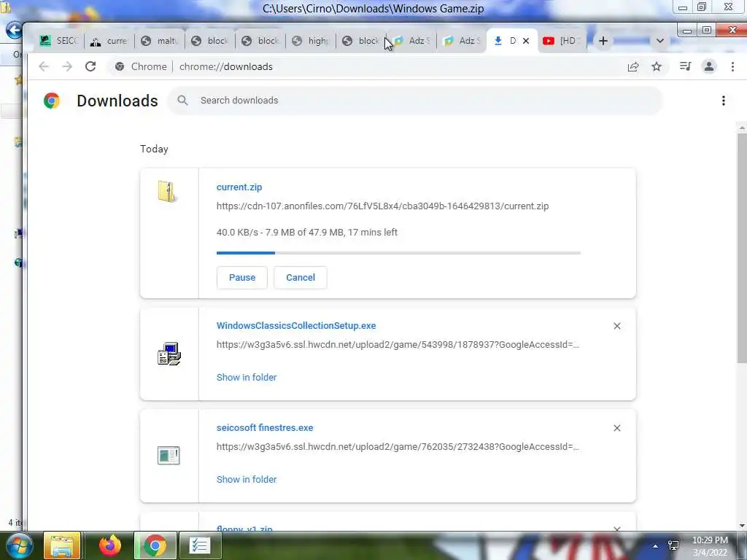Cancel the current.zip download
This screenshot has height=560, width=747.
(301, 278)
